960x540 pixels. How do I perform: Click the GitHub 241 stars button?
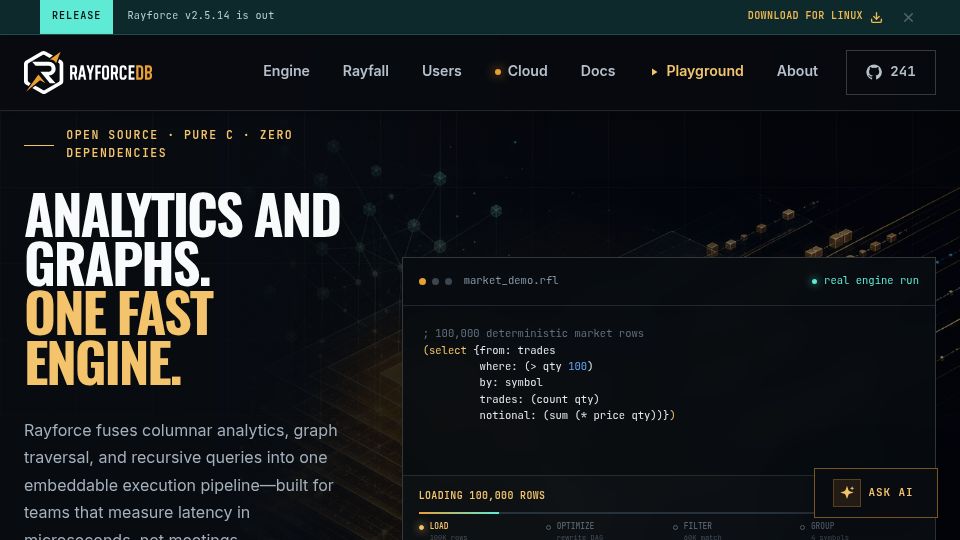891,72
